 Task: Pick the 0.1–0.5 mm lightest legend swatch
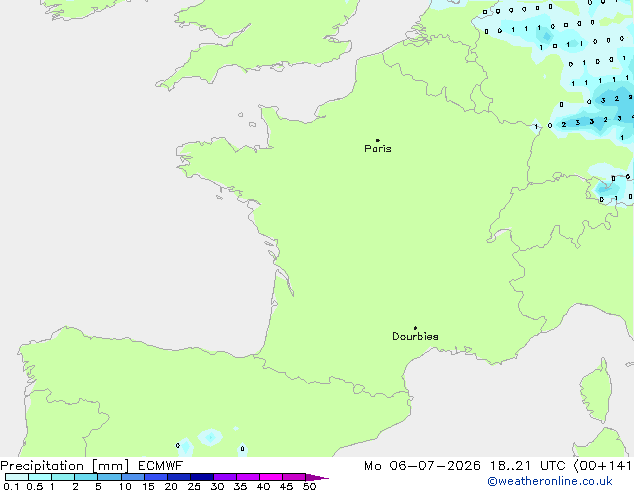17,477
